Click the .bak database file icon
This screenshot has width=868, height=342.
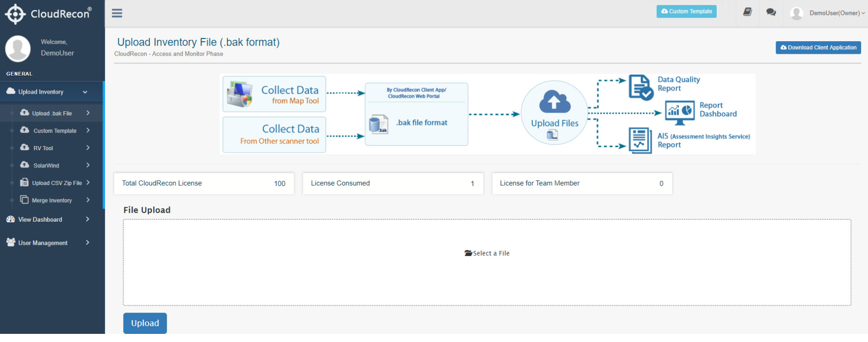(379, 124)
